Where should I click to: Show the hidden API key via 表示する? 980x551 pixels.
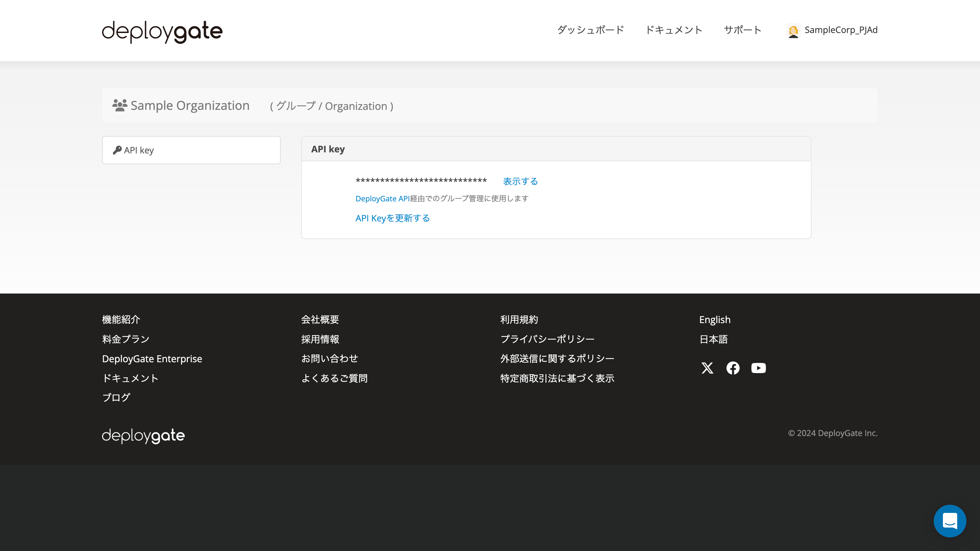pyautogui.click(x=520, y=181)
